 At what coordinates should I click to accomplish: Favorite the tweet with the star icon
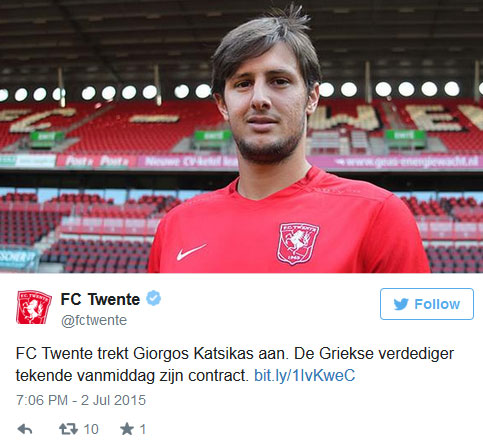[x=127, y=429]
